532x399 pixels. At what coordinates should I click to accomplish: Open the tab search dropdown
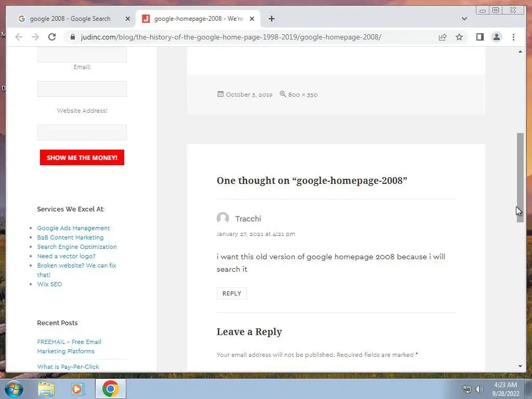464,19
